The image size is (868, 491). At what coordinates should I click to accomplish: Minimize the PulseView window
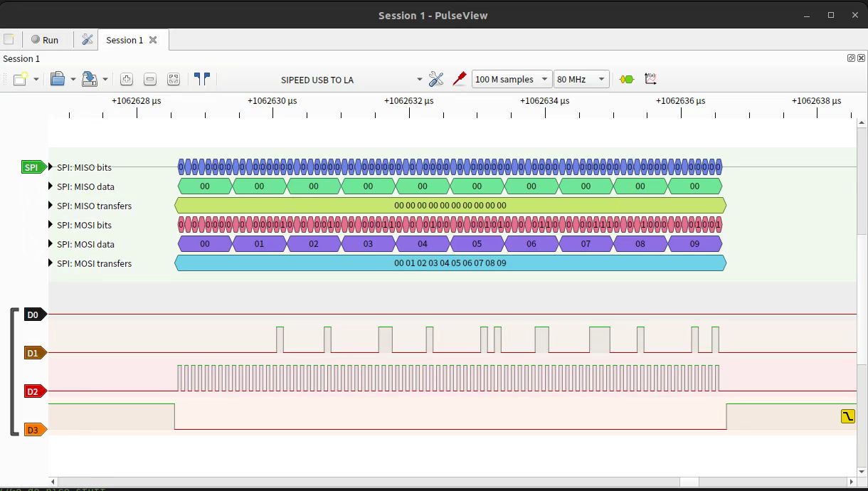(808, 15)
